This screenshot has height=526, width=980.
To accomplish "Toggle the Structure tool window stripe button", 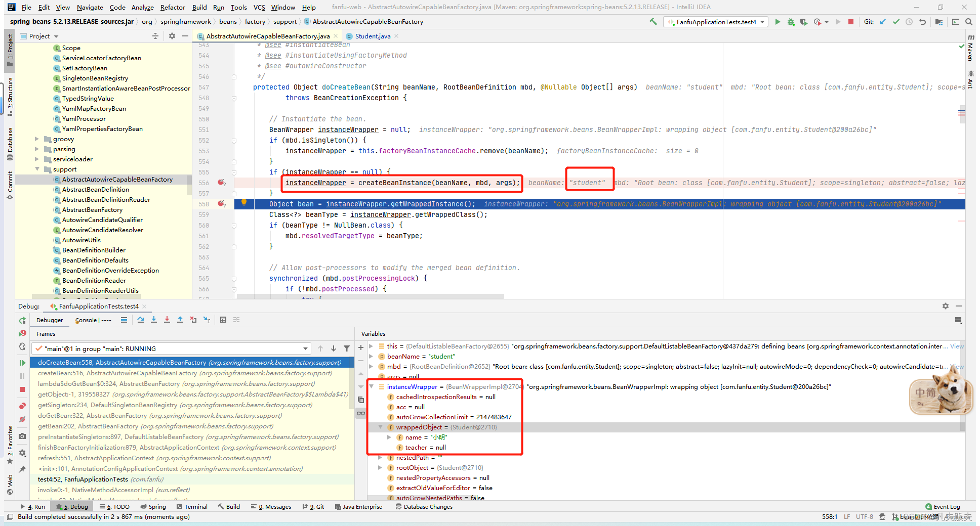I will click(x=10, y=96).
